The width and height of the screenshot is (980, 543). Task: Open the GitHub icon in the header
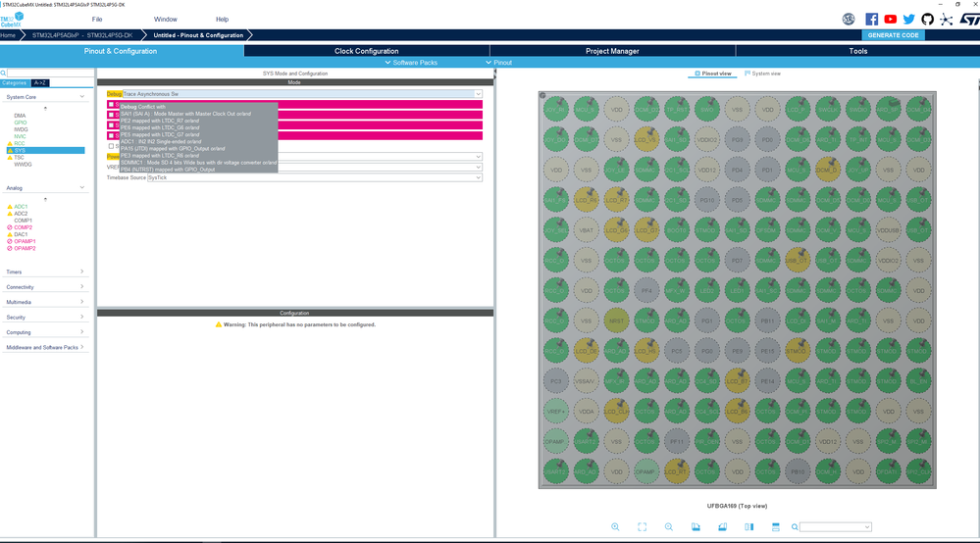click(927, 20)
